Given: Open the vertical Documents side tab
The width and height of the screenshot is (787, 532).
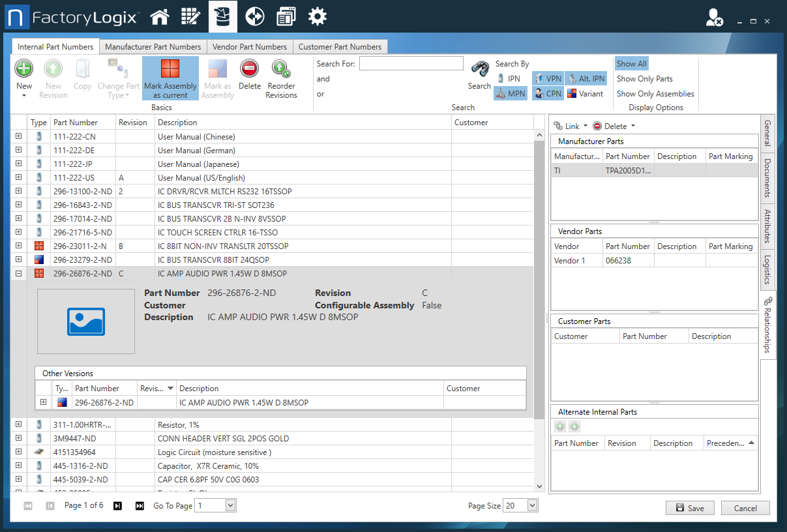Looking at the screenshot, I should pos(767,177).
